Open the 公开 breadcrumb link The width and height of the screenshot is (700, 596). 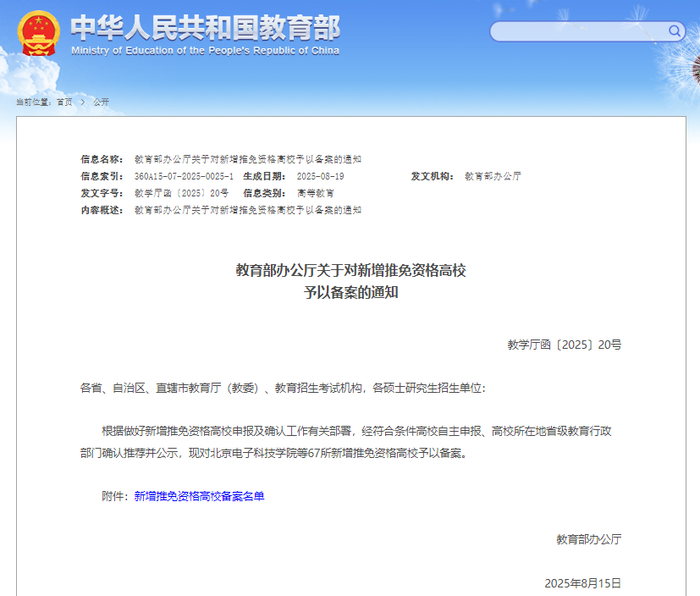[101, 102]
